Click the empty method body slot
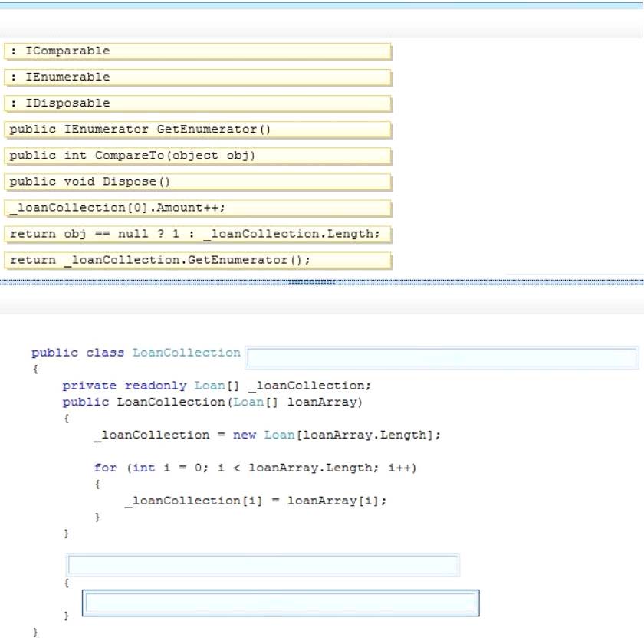This screenshot has height=644, width=644. coord(281,603)
